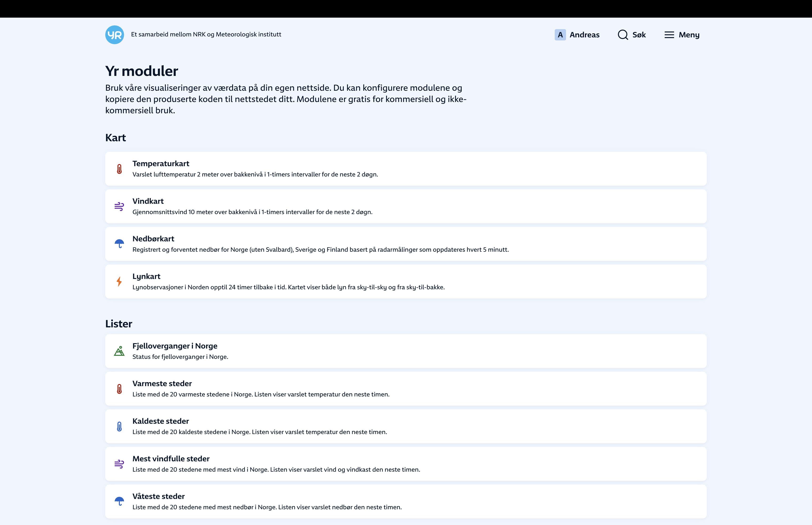The height and width of the screenshot is (525, 812).
Task: Click the umbrella icon beside Nedbørkart
Action: pos(119,244)
